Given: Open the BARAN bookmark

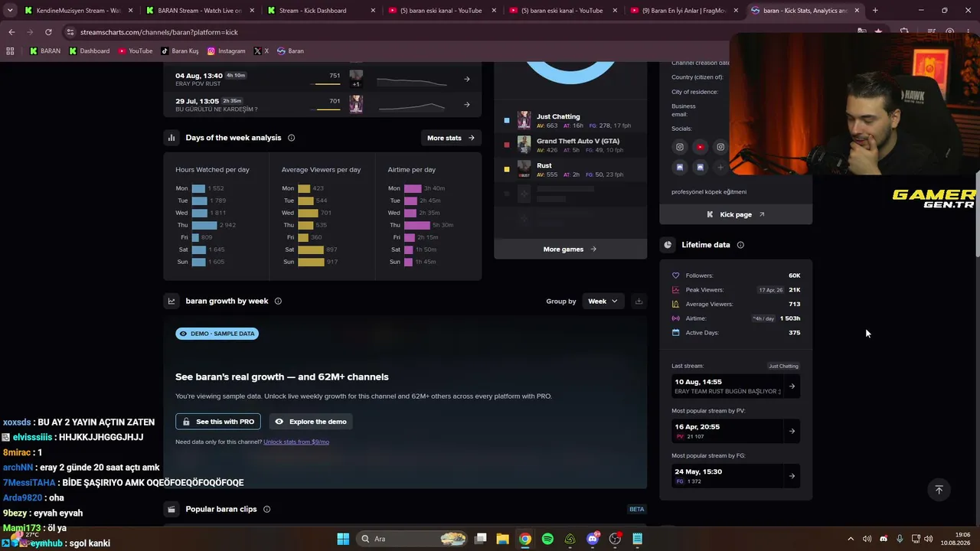Looking at the screenshot, I should pos(44,51).
